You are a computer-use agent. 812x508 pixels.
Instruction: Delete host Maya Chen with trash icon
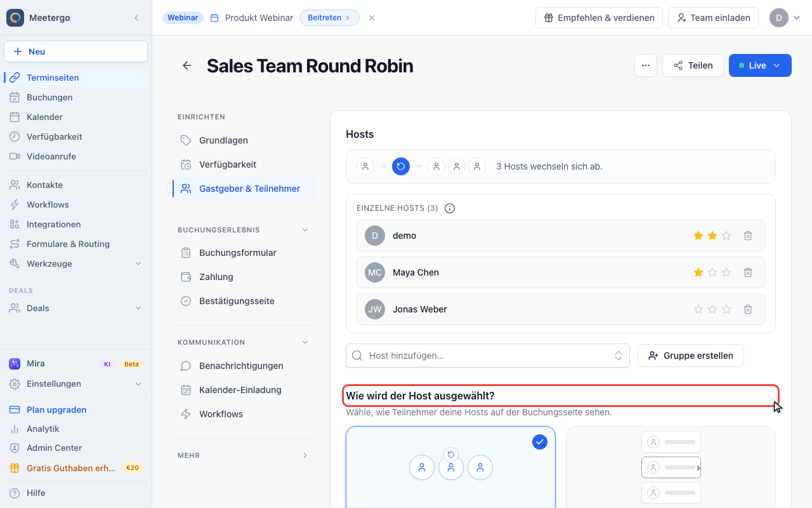click(748, 272)
